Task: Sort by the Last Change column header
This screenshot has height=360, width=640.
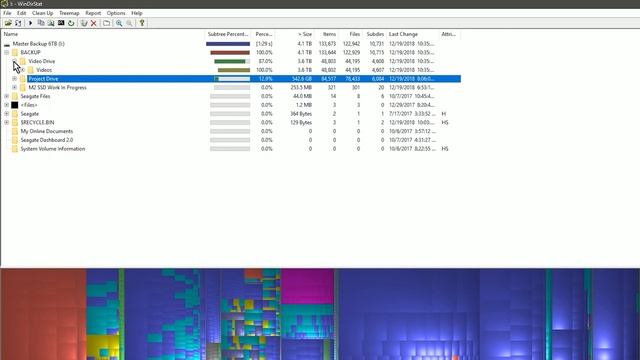Action: (x=413, y=34)
